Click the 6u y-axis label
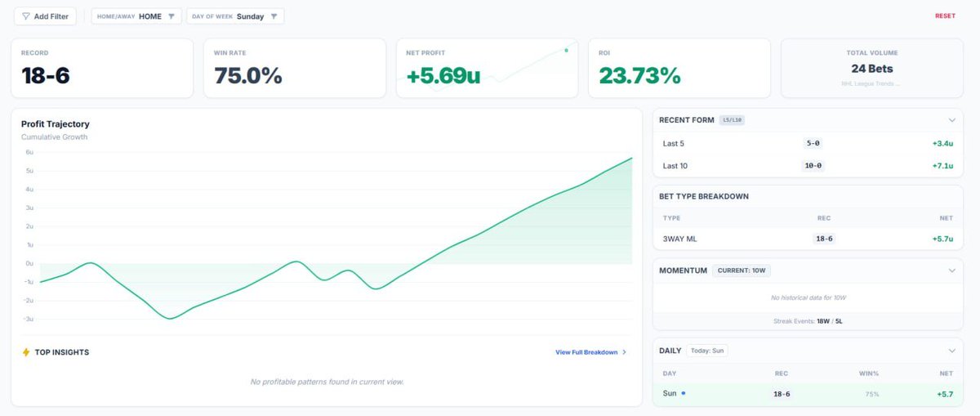 click(x=29, y=152)
